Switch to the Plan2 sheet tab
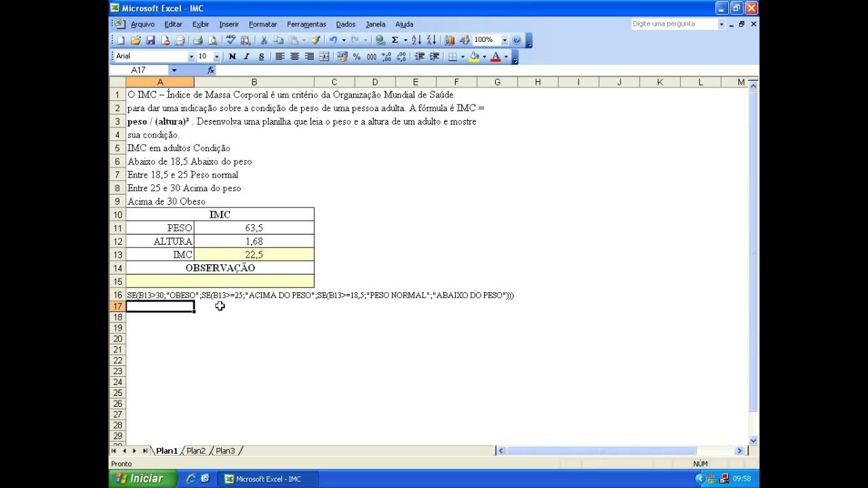Viewport: 868px width, 488px height. click(196, 451)
